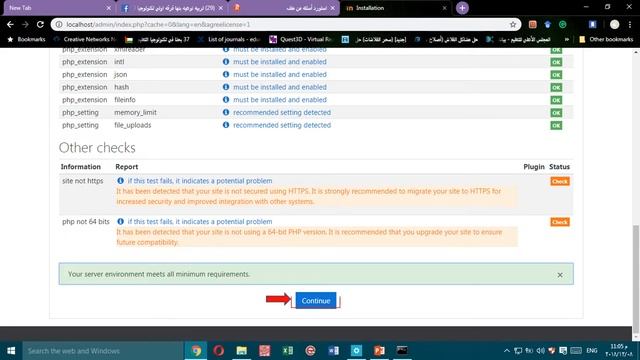Click the ENG language indicator

(x=592, y=351)
